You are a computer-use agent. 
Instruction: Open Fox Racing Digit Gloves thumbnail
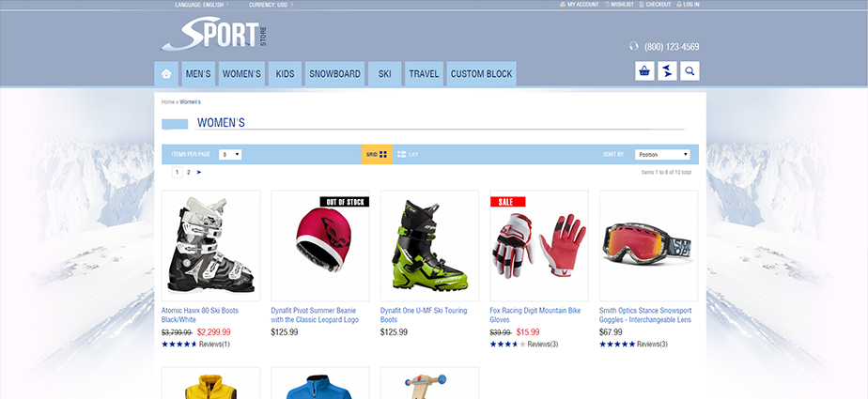click(x=539, y=246)
